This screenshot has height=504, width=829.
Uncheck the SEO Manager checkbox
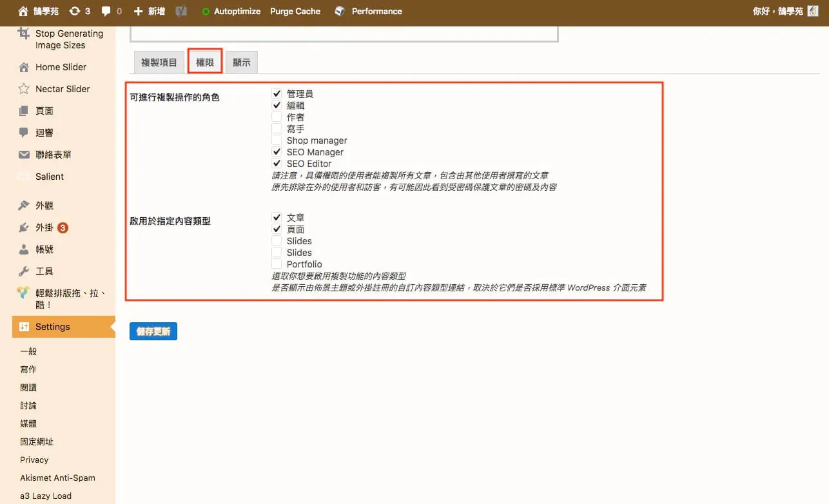click(x=277, y=152)
